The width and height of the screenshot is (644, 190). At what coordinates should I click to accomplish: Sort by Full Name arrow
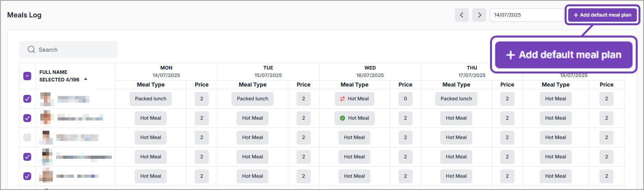coord(86,79)
